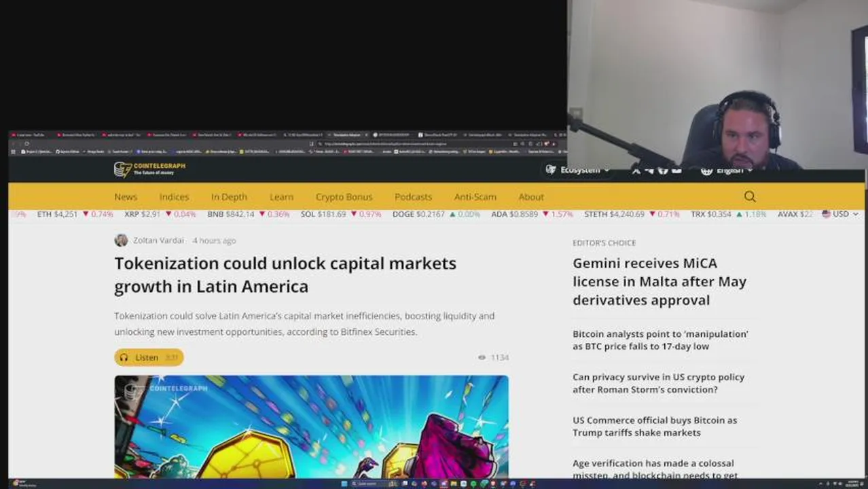The height and width of the screenshot is (489, 868).
Task: Click the Listen audio button
Action: point(149,357)
